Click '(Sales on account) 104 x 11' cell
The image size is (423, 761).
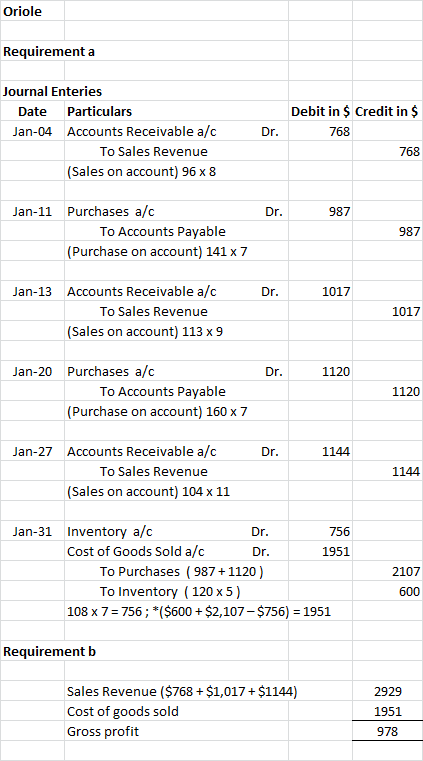point(177,492)
